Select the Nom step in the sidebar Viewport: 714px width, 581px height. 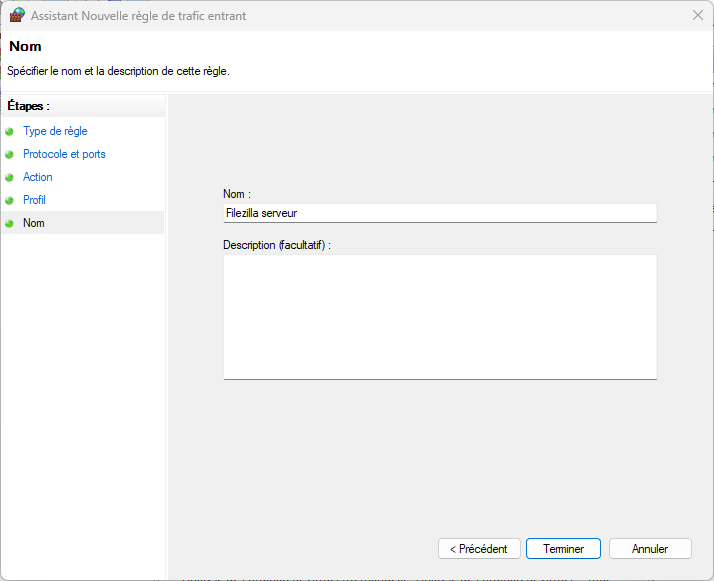point(34,223)
